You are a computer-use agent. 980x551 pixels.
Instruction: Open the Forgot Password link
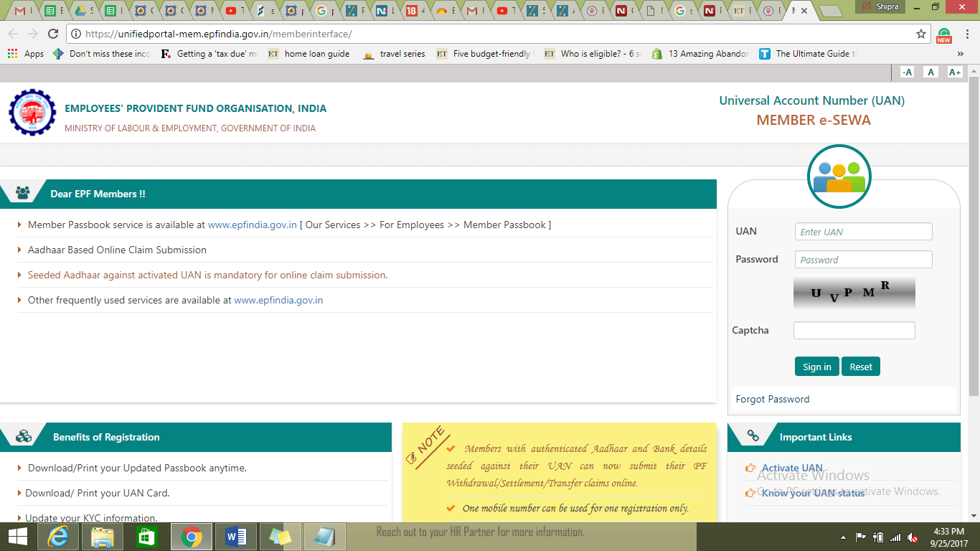772,399
